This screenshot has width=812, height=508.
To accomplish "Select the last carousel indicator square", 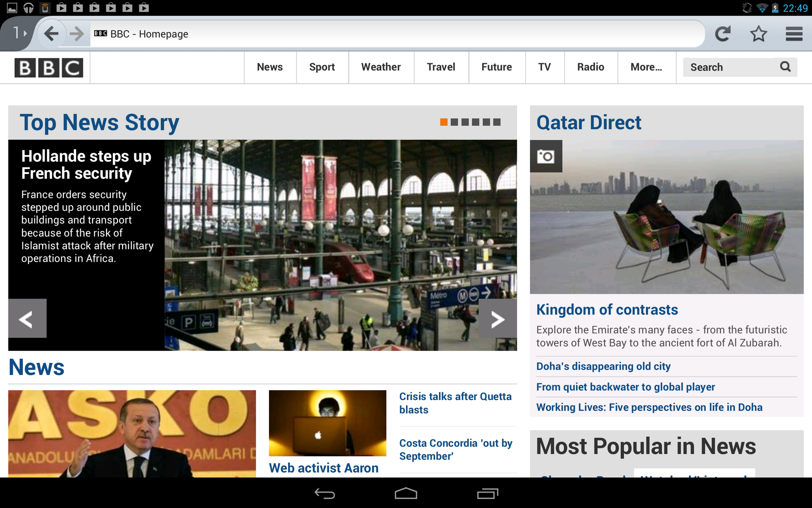I will [x=497, y=122].
